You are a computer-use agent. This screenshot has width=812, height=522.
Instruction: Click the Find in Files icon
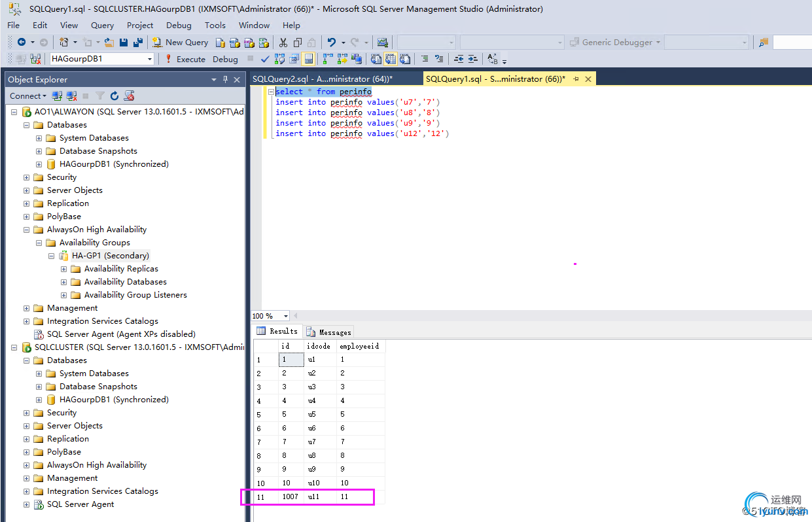coord(764,43)
